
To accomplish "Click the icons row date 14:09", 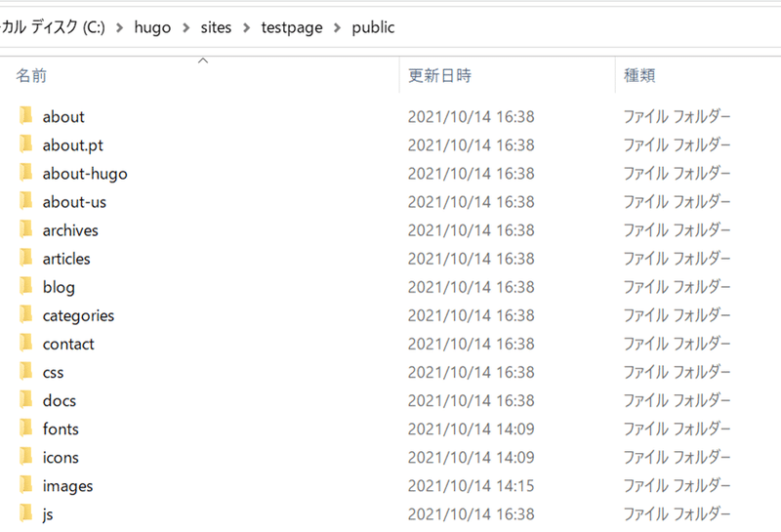I will pos(472,457).
